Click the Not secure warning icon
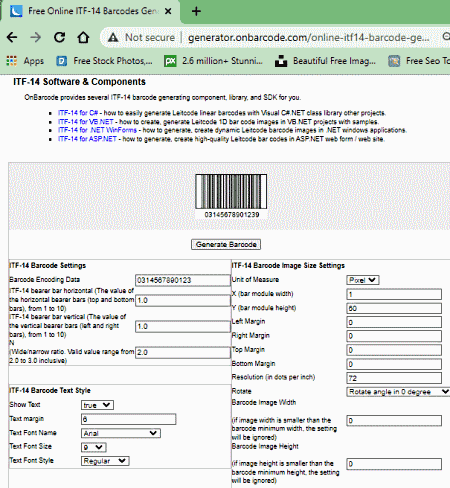 point(113,37)
